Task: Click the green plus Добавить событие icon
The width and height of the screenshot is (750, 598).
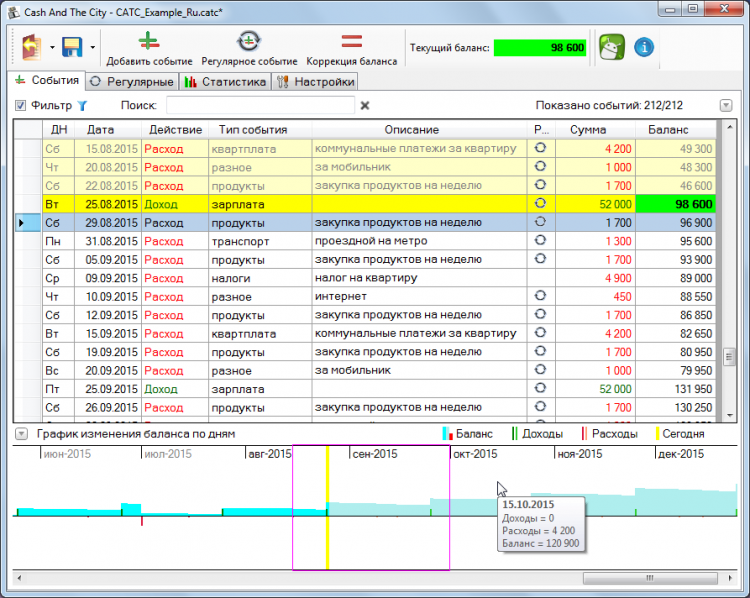Action: 149,42
